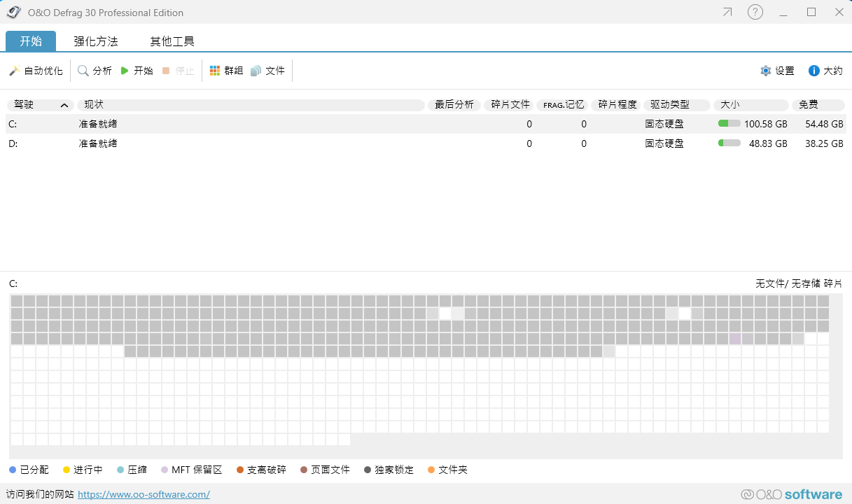Switch to the 强化方法 tab
This screenshot has height=504, width=852.
click(x=96, y=41)
